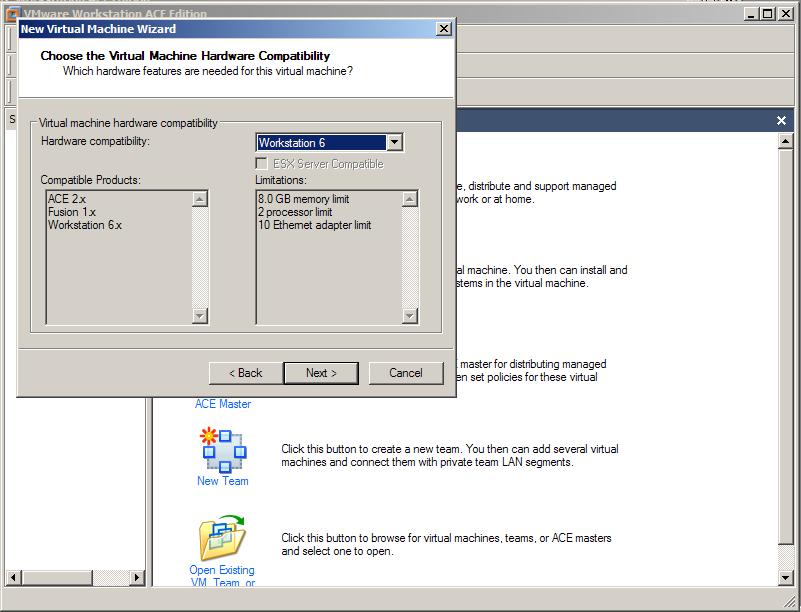This screenshot has width=801, height=612.
Task: Go back with the Back button
Action: [x=245, y=373]
